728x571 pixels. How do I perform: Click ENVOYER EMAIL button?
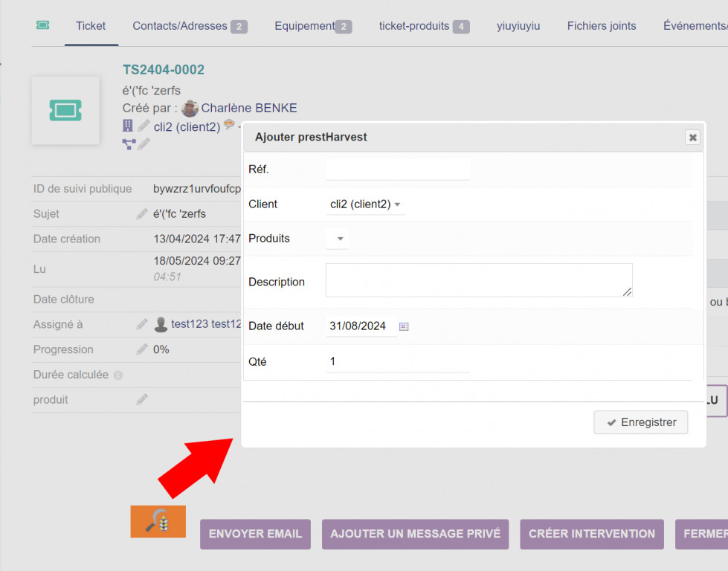coord(255,534)
